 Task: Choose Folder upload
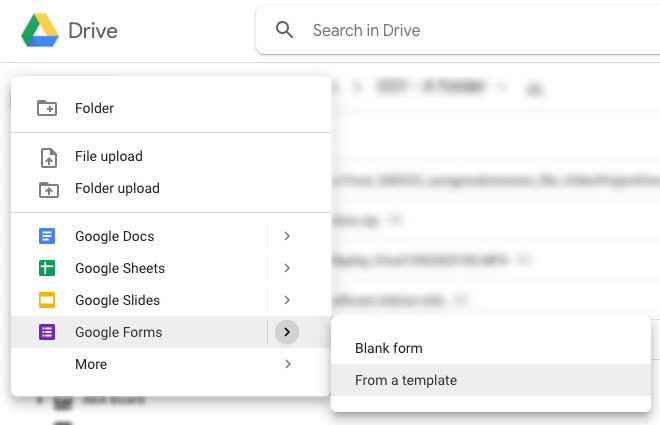[171, 188]
